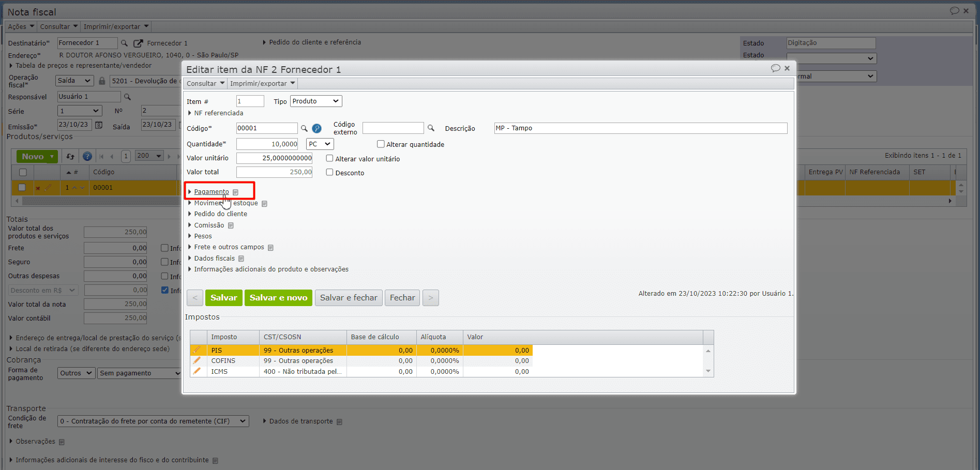980x470 pixels.
Task: Close the Editar item dialog
Action: (x=787, y=68)
